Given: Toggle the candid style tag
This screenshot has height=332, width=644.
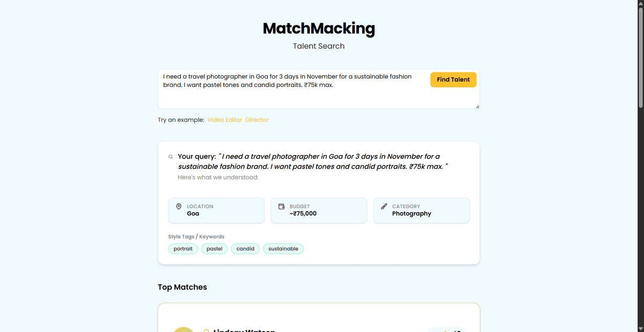Looking at the screenshot, I should tap(245, 248).
